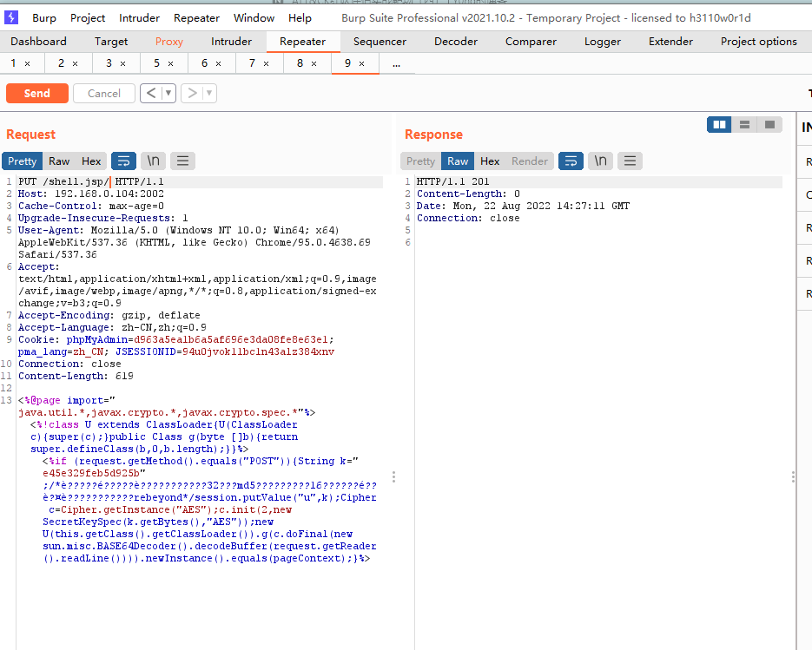Grab the request-response splitter handle

point(393,476)
